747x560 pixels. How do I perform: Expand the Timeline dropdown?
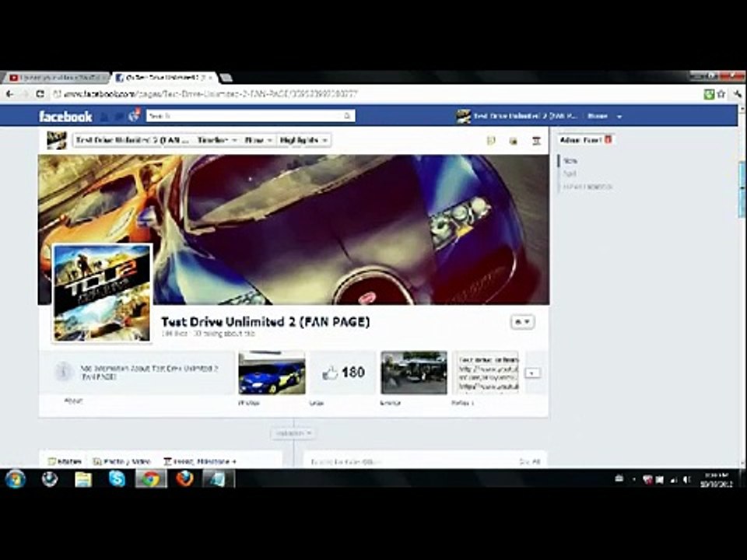pos(217,140)
